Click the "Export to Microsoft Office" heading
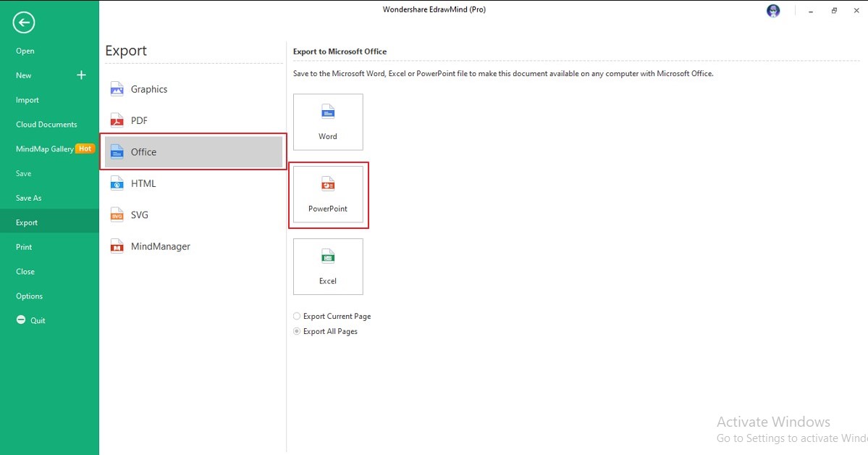 [x=340, y=51]
